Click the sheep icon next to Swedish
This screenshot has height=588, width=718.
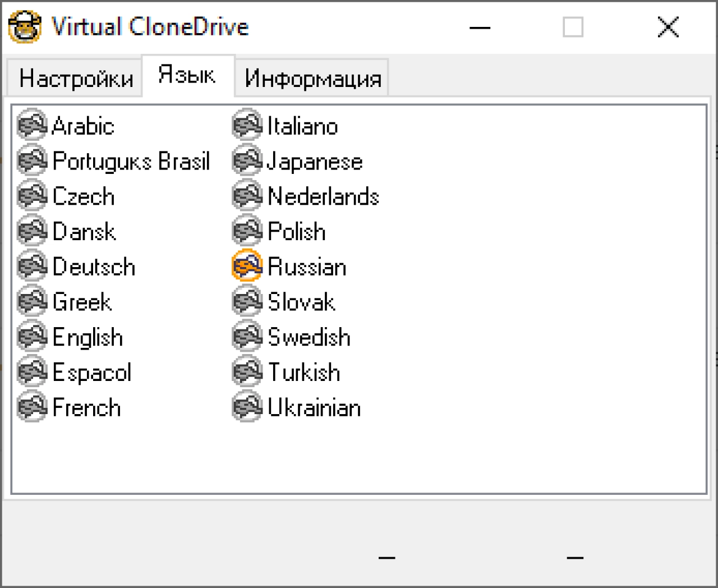[247, 337]
